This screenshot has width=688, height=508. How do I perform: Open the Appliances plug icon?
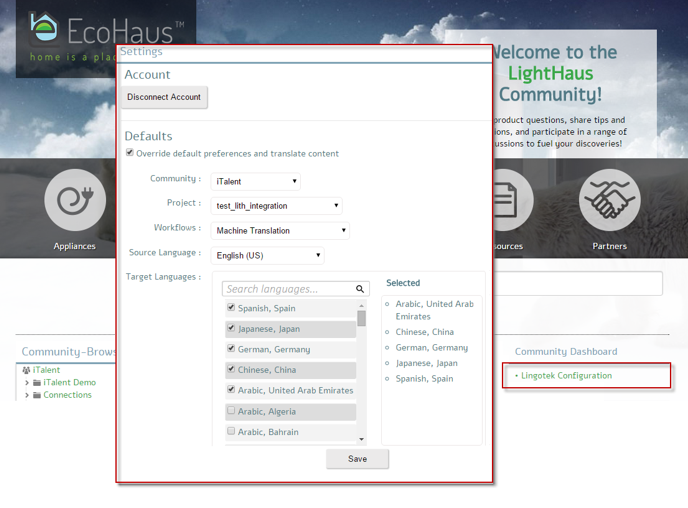tap(75, 200)
